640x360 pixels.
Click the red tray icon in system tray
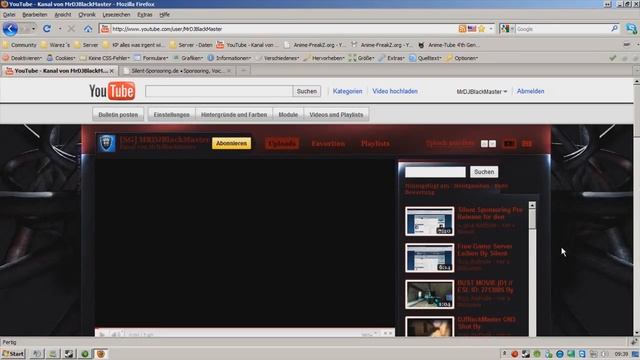coord(515,354)
